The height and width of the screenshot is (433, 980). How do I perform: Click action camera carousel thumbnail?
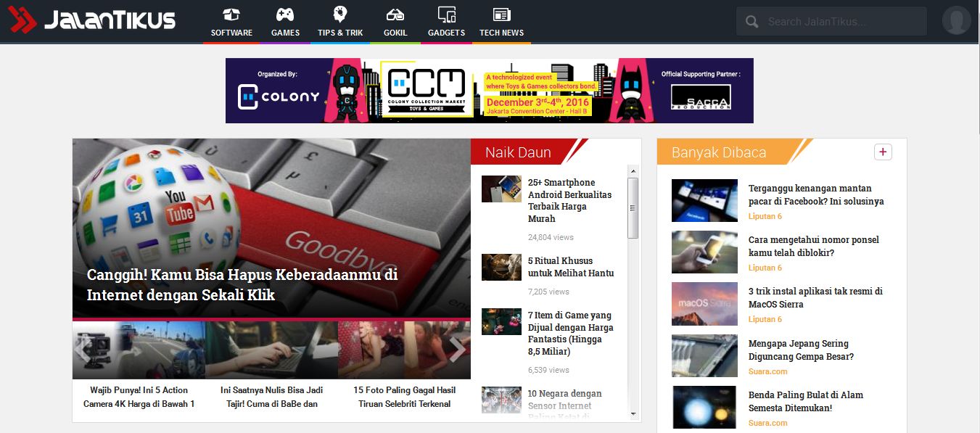click(139, 350)
